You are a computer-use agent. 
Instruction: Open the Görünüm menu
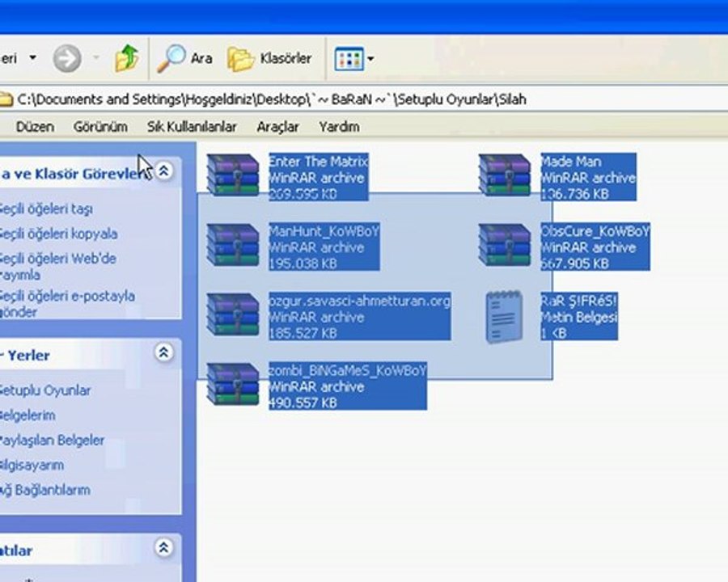tap(100, 127)
